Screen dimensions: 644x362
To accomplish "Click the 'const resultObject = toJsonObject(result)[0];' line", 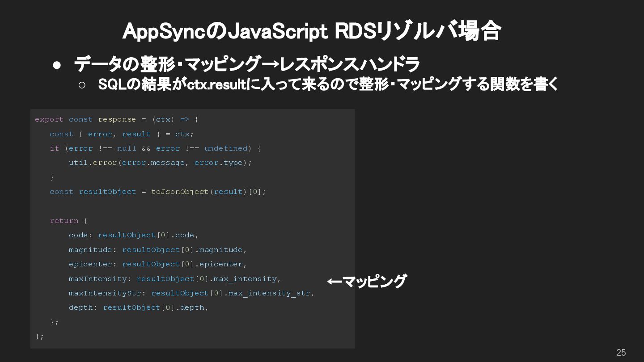I will tap(158, 192).
